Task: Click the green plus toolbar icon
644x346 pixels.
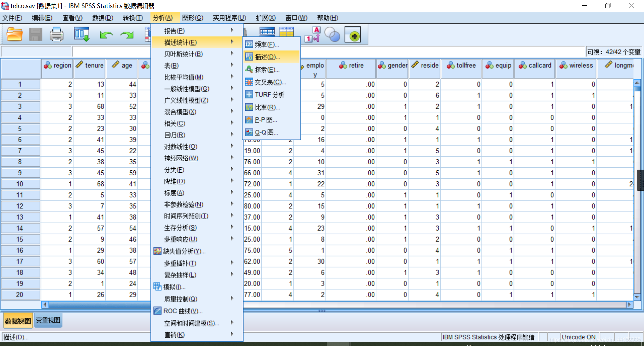Action: [353, 35]
